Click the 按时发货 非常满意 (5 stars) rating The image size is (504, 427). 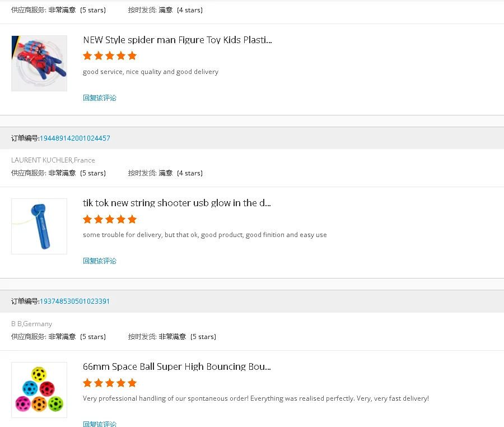(172, 337)
